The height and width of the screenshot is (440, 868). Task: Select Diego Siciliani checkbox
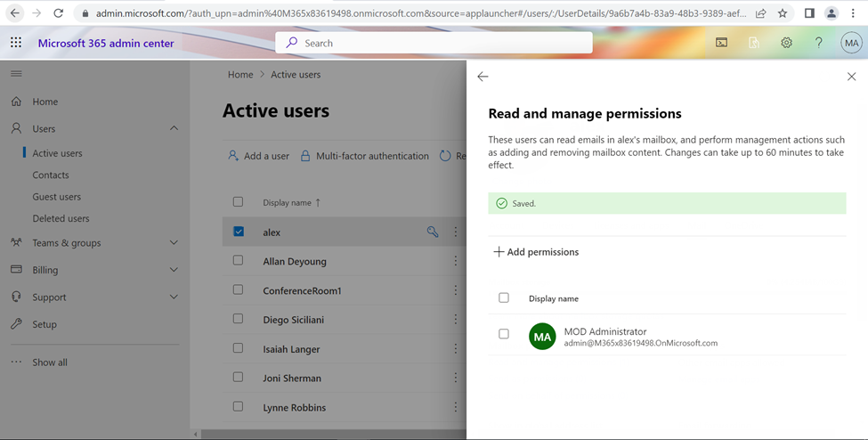pos(238,319)
